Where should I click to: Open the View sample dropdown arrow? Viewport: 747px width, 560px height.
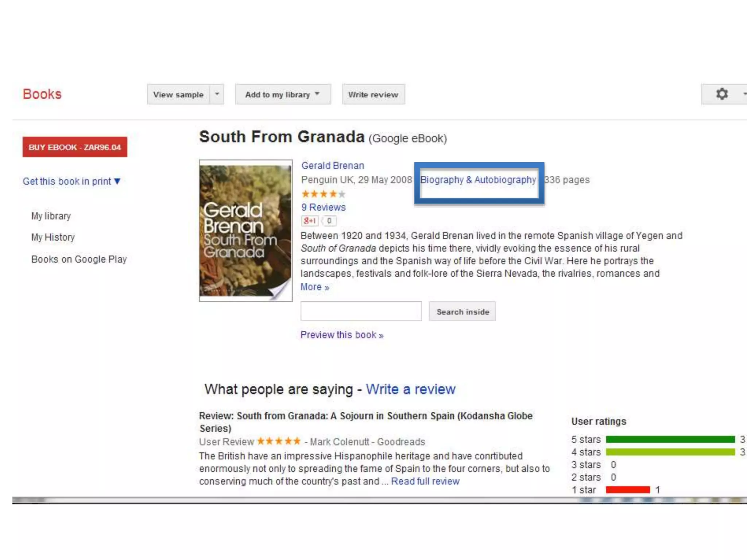[x=217, y=94]
